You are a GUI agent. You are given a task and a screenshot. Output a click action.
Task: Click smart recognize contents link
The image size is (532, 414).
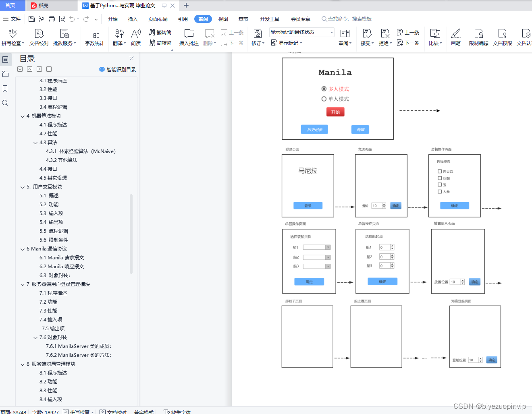(x=118, y=69)
